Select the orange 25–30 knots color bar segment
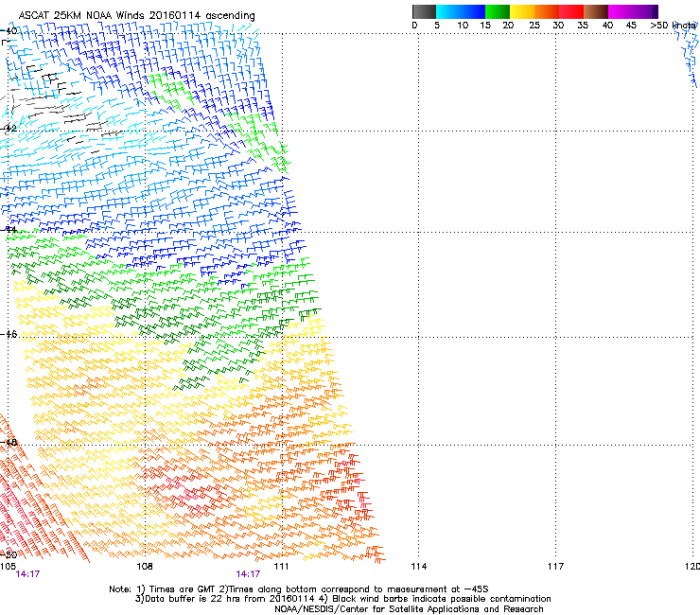 (x=547, y=11)
